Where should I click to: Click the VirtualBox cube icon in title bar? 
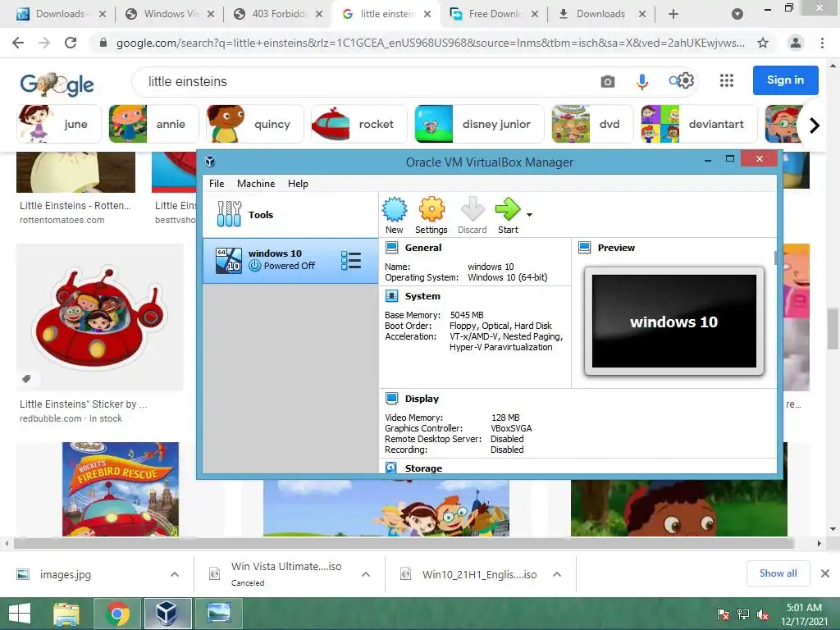(210, 162)
